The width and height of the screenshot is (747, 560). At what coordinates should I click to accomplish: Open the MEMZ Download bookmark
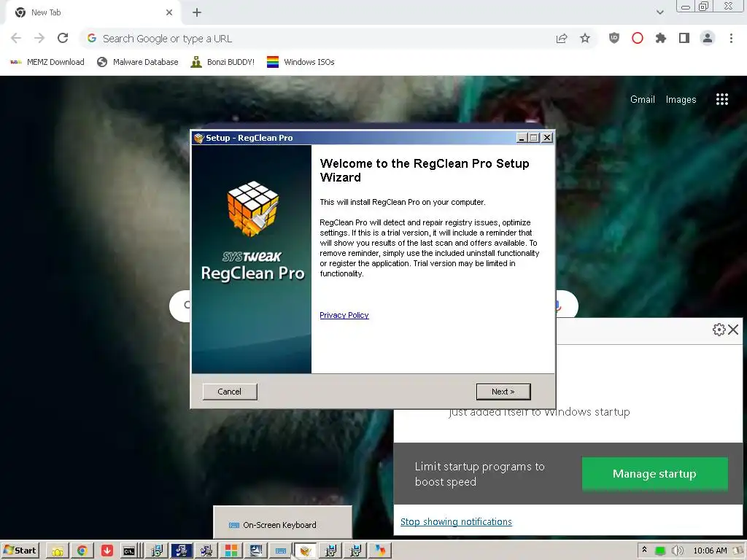pyautogui.click(x=47, y=62)
